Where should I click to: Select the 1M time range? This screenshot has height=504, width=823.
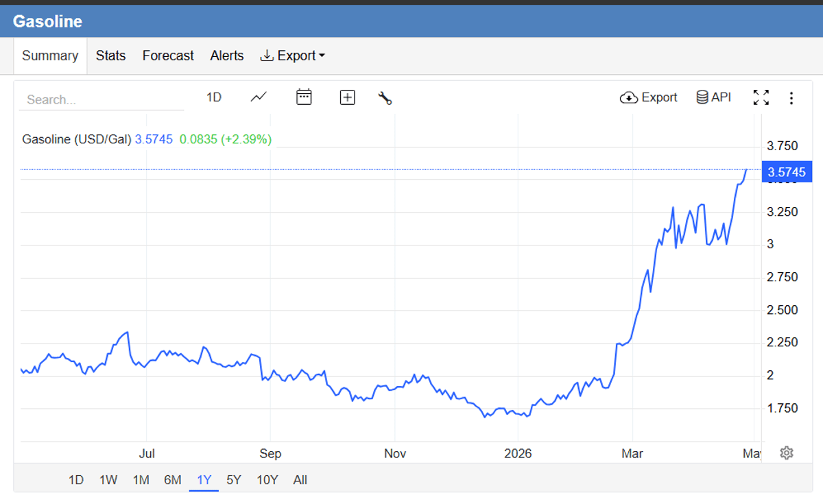[x=141, y=480]
